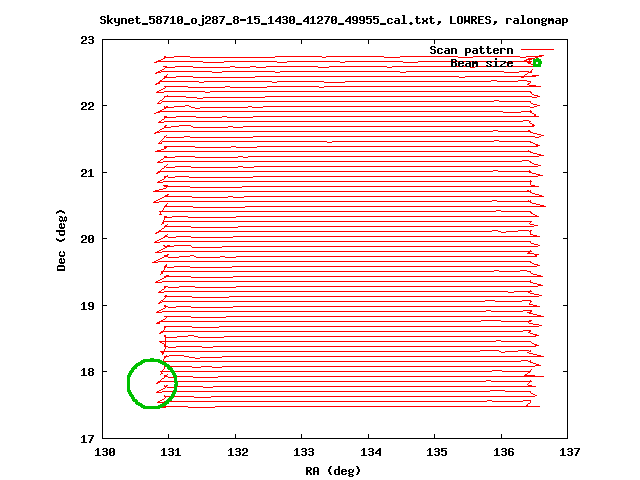The image size is (640, 480).
Task: Click the y-axis tick label 20
Action: tap(87, 239)
